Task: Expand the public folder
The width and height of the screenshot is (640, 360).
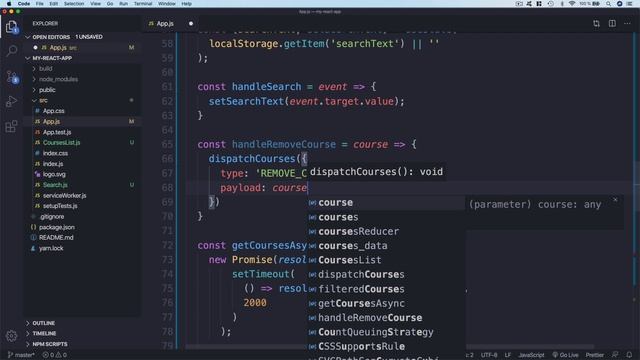Action: 47,90
